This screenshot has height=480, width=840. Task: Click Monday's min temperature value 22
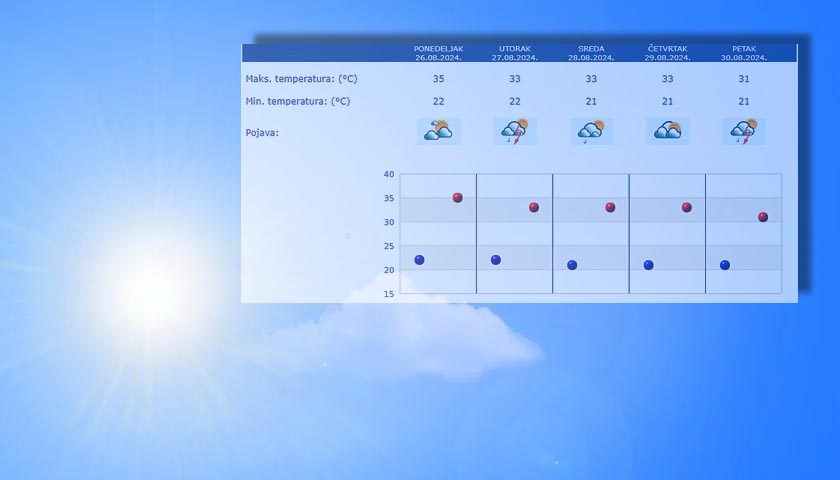[438, 101]
